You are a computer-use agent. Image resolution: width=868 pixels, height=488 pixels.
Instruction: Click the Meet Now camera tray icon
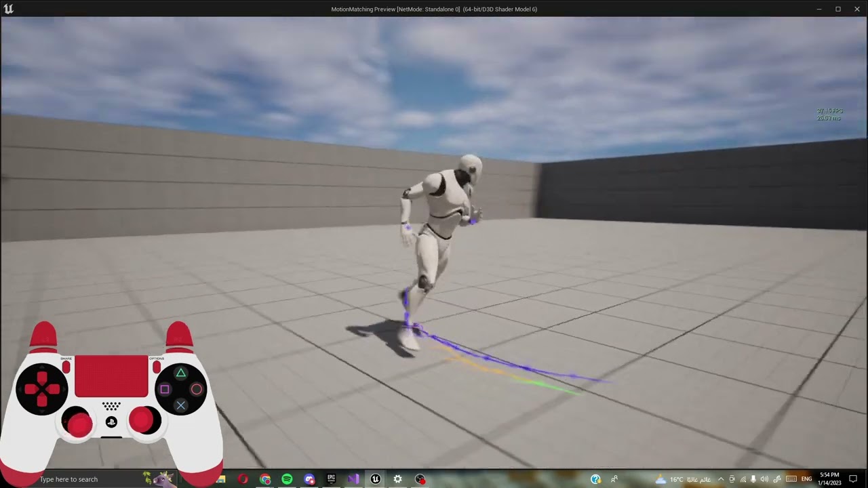[x=732, y=479]
